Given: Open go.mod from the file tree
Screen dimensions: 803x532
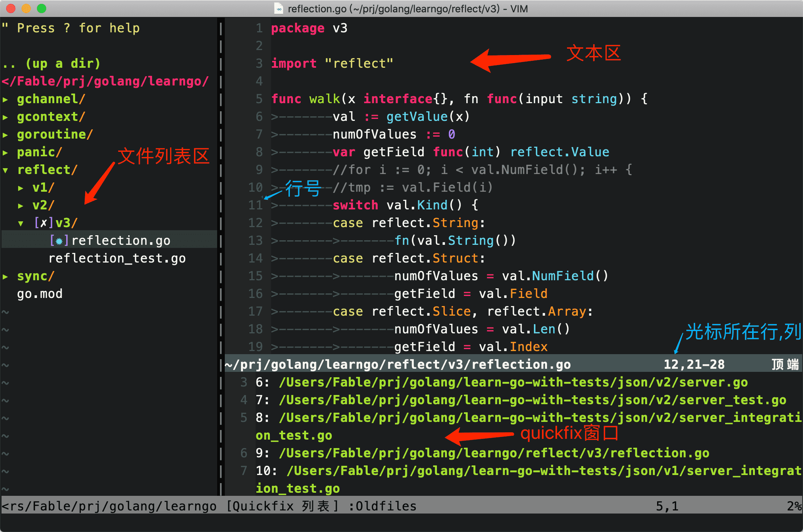Looking at the screenshot, I should pyautogui.click(x=40, y=294).
